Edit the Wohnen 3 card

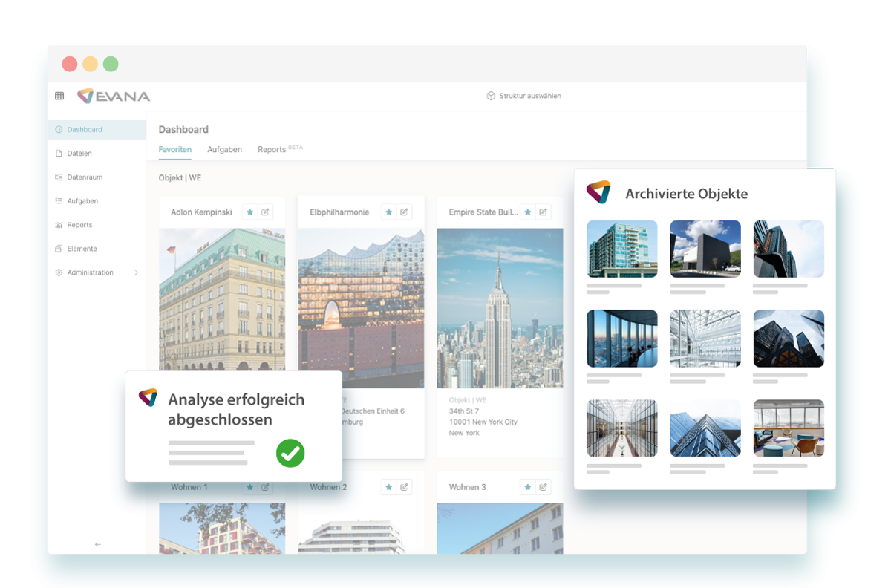pos(543,487)
